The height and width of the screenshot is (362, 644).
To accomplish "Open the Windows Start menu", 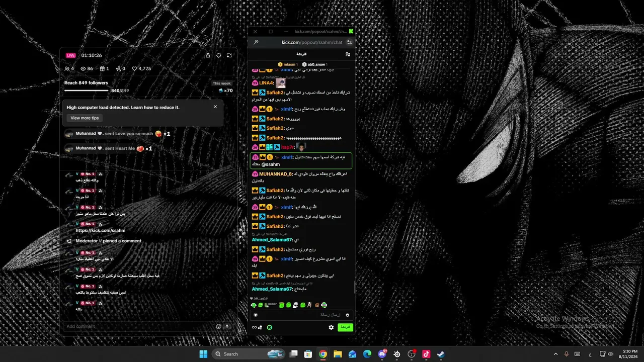I will tap(203, 354).
